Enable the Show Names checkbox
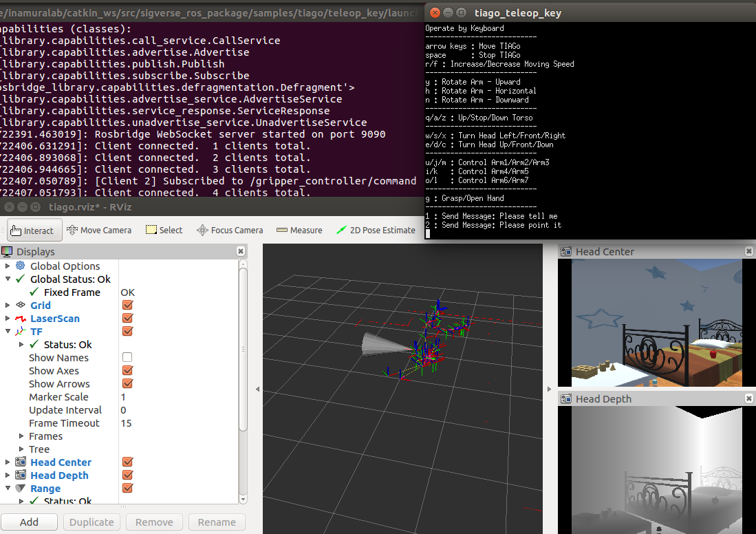The image size is (756, 534). (127, 358)
